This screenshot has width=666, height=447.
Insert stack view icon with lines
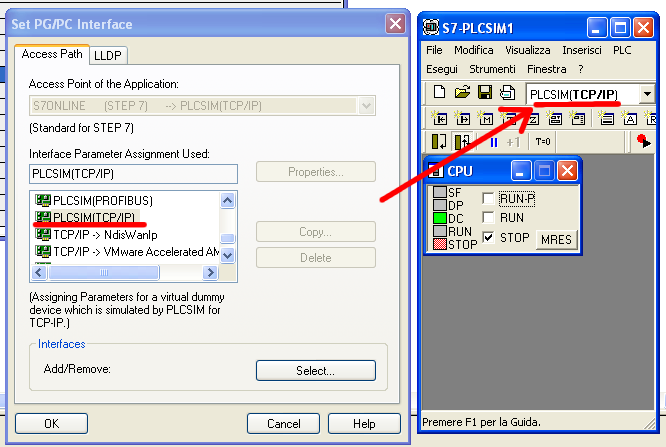(x=607, y=119)
